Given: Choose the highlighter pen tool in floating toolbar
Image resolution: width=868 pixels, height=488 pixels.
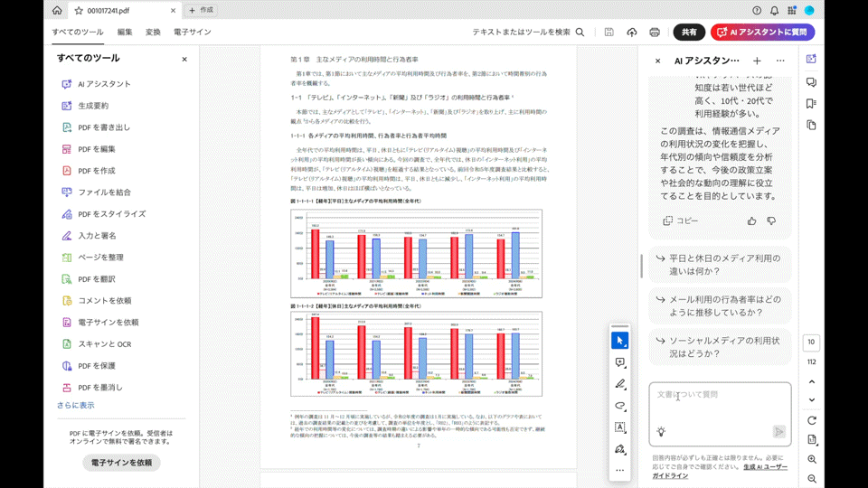Looking at the screenshot, I should [619, 384].
